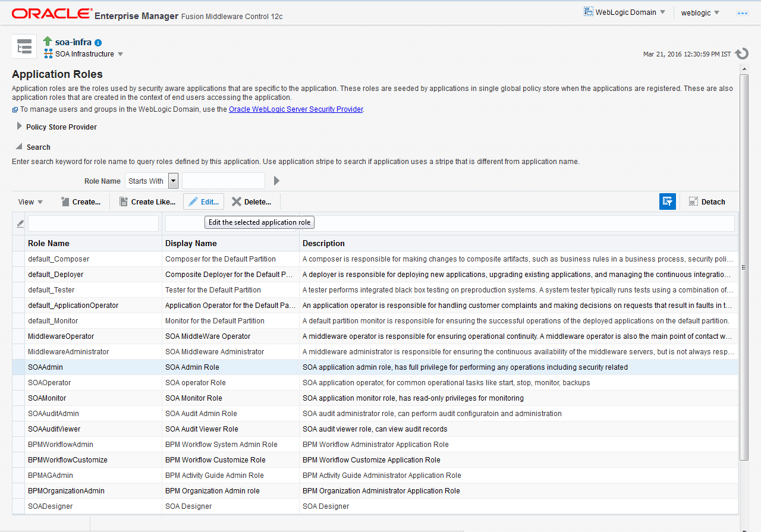Open Oracle WebLogic Server Security Provider link
This screenshot has height=532, width=761.
point(295,109)
